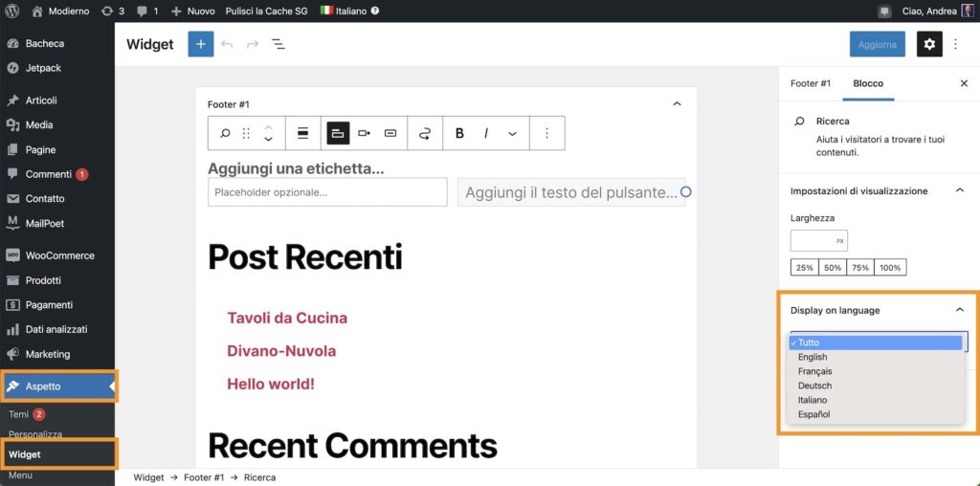Open the list view icon
Viewport: 980px width, 486px height.
278,44
